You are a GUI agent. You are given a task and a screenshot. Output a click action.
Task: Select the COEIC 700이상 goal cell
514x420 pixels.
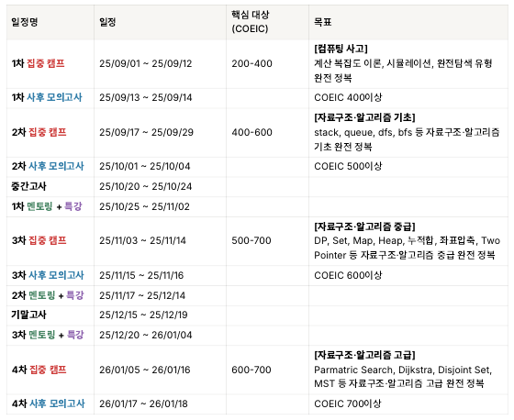coord(348,403)
